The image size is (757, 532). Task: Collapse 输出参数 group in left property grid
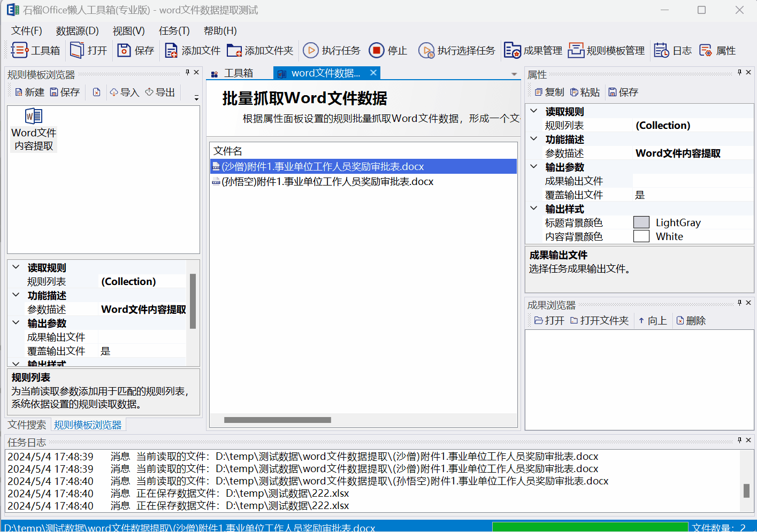(16, 322)
